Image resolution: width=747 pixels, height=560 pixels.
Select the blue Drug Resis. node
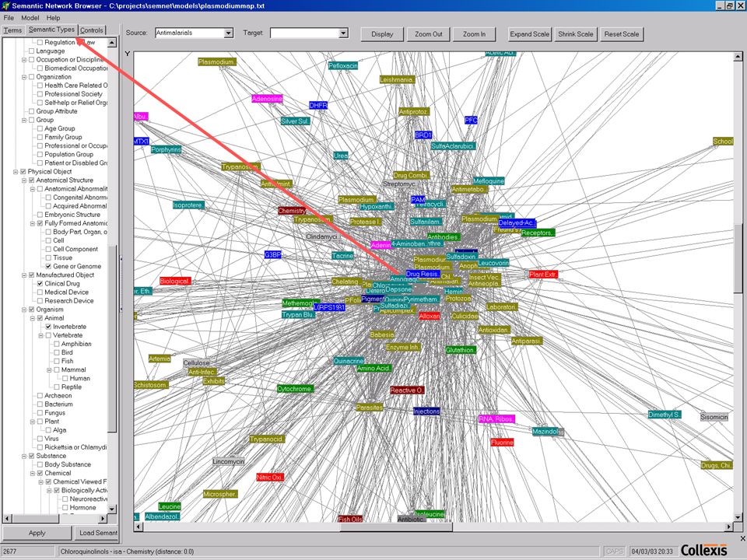pyautogui.click(x=423, y=274)
